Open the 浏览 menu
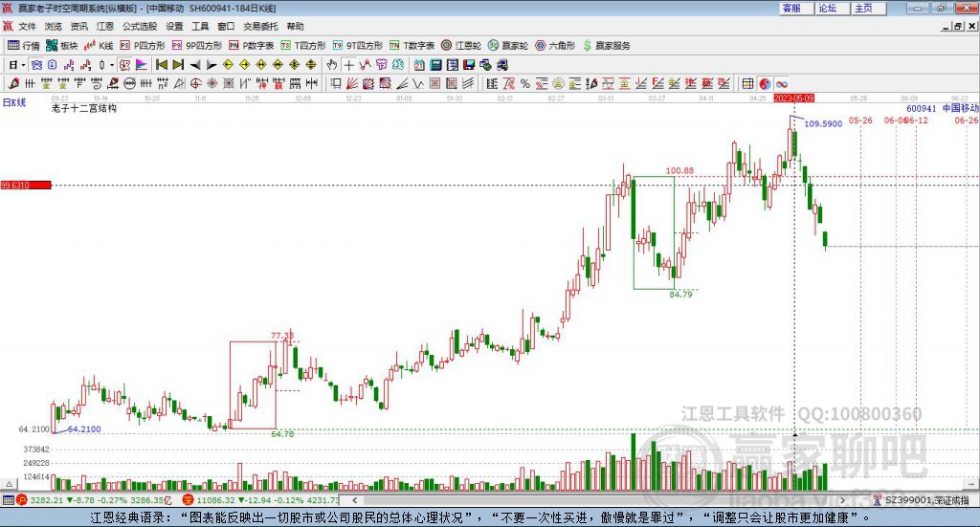 (x=54, y=26)
